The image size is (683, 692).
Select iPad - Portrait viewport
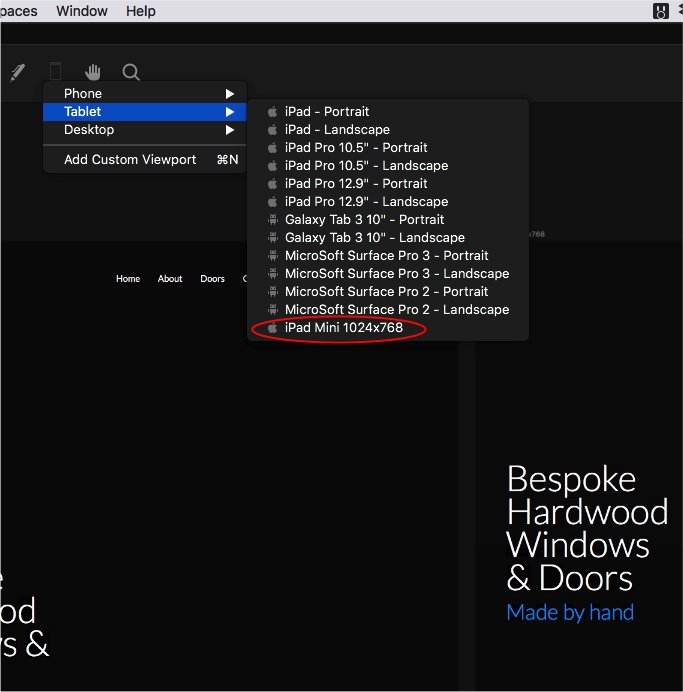pyautogui.click(x=327, y=112)
